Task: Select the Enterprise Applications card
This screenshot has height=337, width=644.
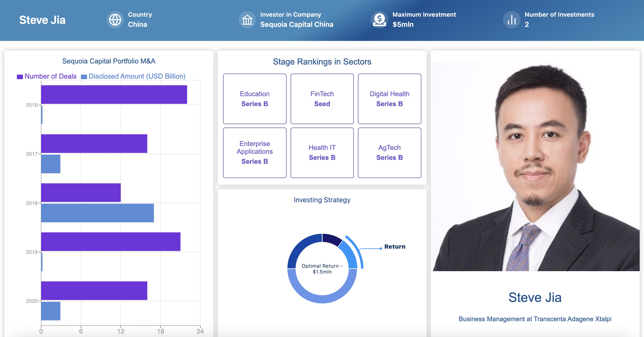Action: tap(254, 153)
